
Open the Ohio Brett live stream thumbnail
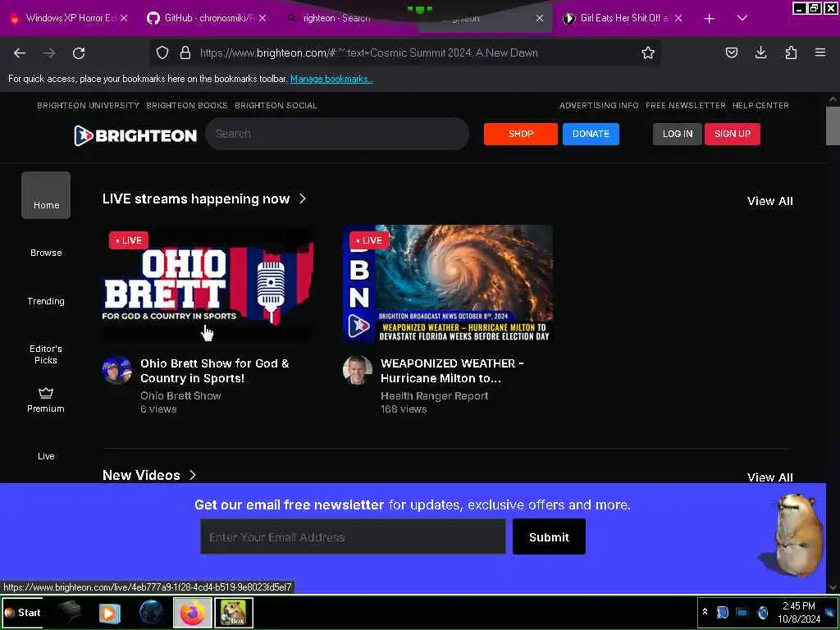pyautogui.click(x=208, y=283)
